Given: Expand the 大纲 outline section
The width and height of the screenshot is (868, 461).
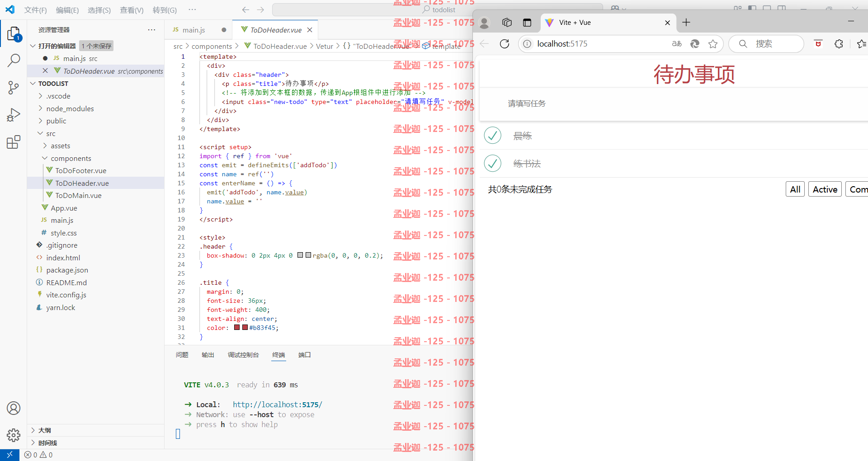Looking at the screenshot, I should click(x=33, y=430).
